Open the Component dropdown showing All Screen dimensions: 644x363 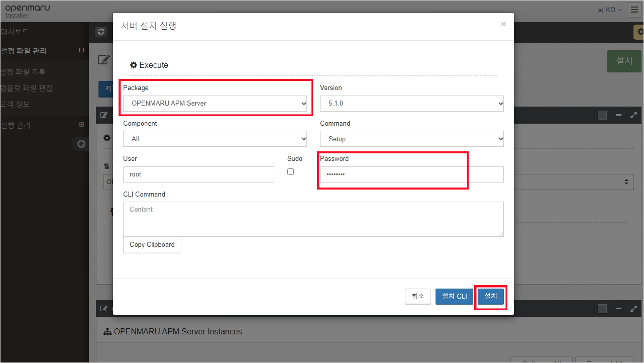214,139
